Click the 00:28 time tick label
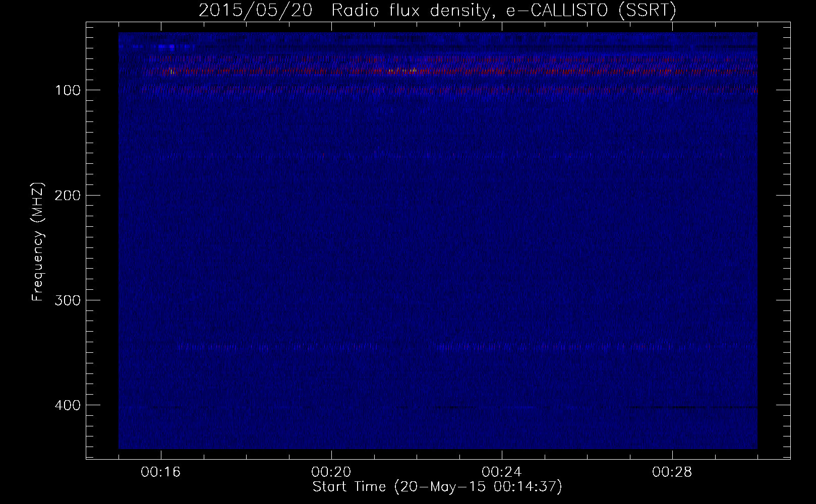 [672, 472]
